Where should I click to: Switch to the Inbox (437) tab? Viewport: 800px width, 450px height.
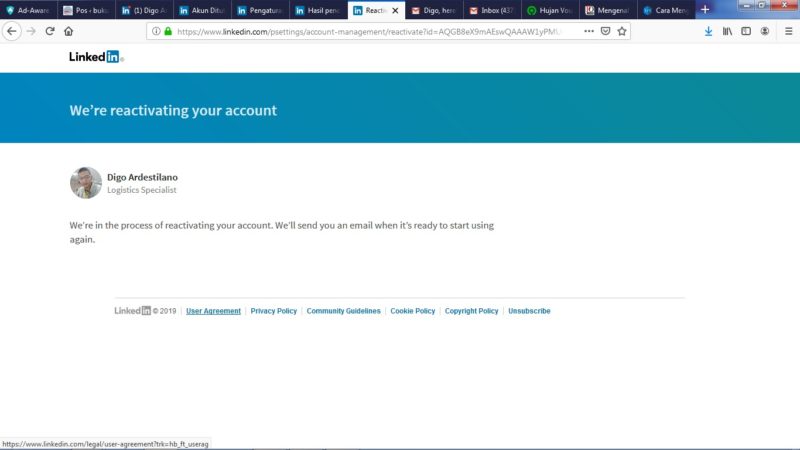pyautogui.click(x=492, y=10)
